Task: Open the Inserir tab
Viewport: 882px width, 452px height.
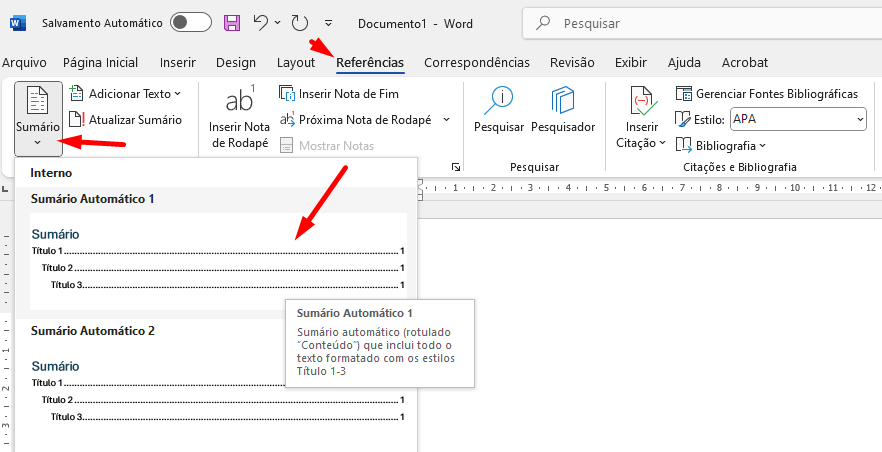Action: click(178, 62)
